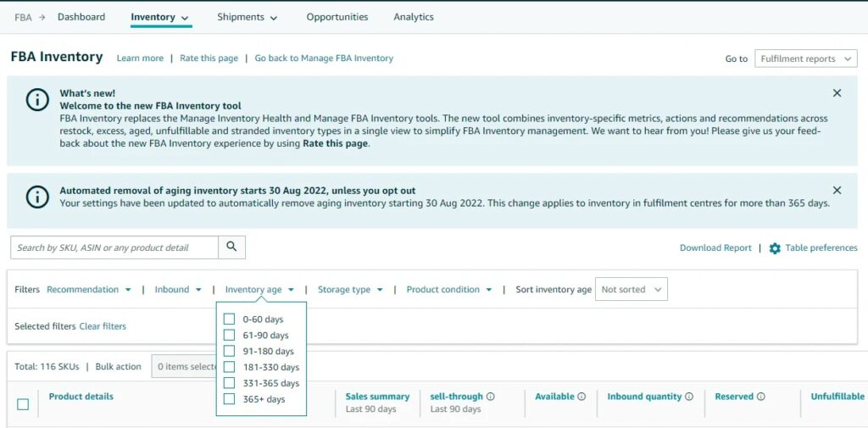Expand the Recommendation filter dropdown
868x428 pixels.
(89, 290)
